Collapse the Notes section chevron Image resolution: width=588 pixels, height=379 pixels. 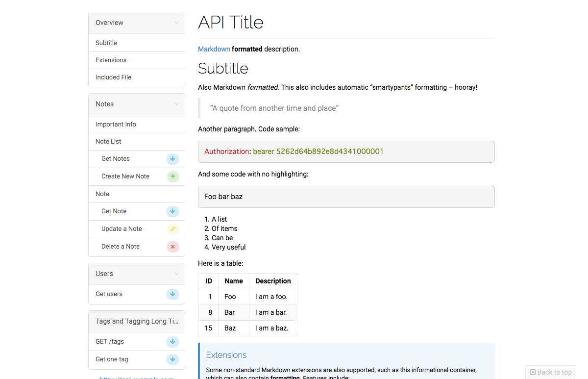pos(176,104)
